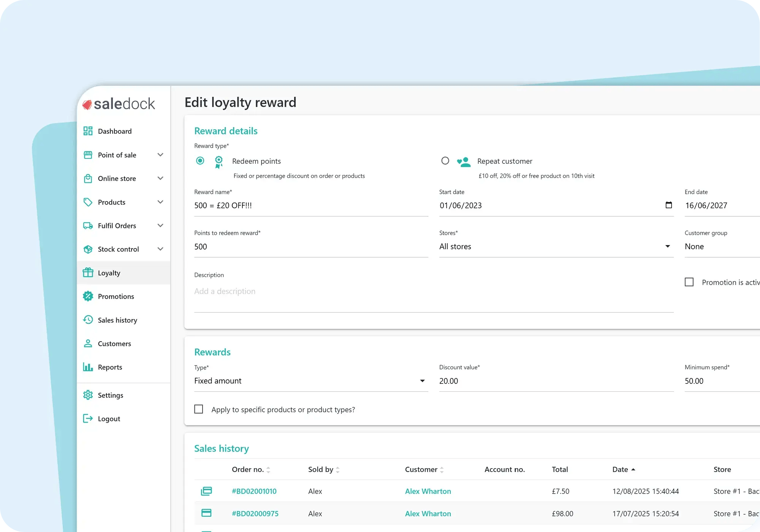Click the Loyalty gift box icon
The height and width of the screenshot is (532, 760).
coord(88,272)
